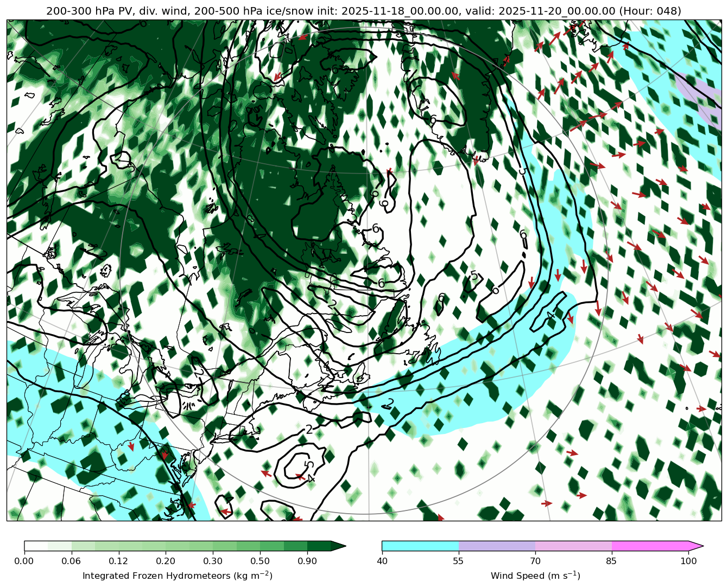Click the light pink 70–85 wind speed swatch
Image resolution: width=728 pixels, height=588 pixels.
pos(573,546)
